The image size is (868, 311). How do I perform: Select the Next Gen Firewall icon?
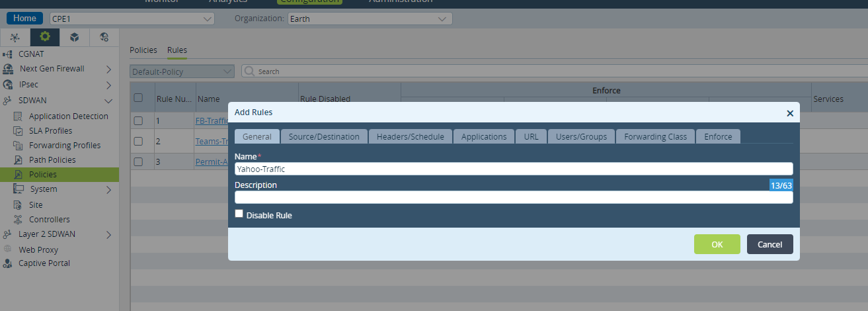[8, 69]
